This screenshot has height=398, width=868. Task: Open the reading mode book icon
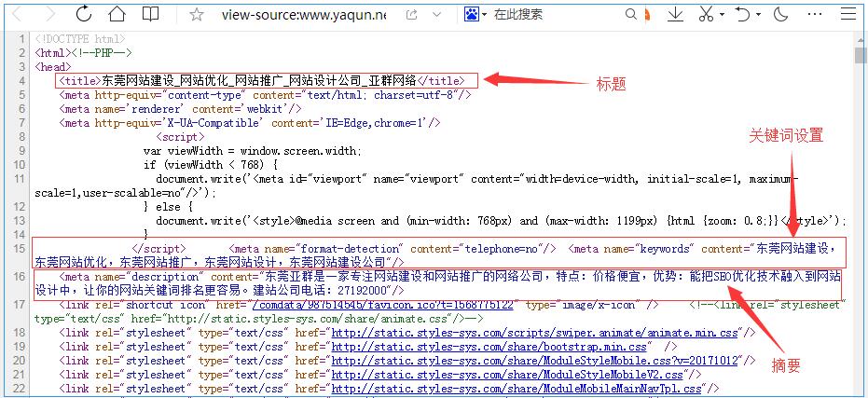click(150, 14)
